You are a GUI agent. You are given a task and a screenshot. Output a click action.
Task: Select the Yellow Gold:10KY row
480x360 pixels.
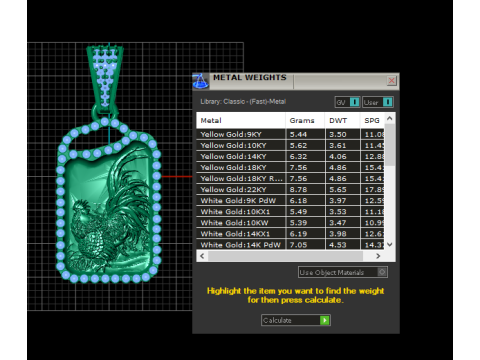coord(290,145)
